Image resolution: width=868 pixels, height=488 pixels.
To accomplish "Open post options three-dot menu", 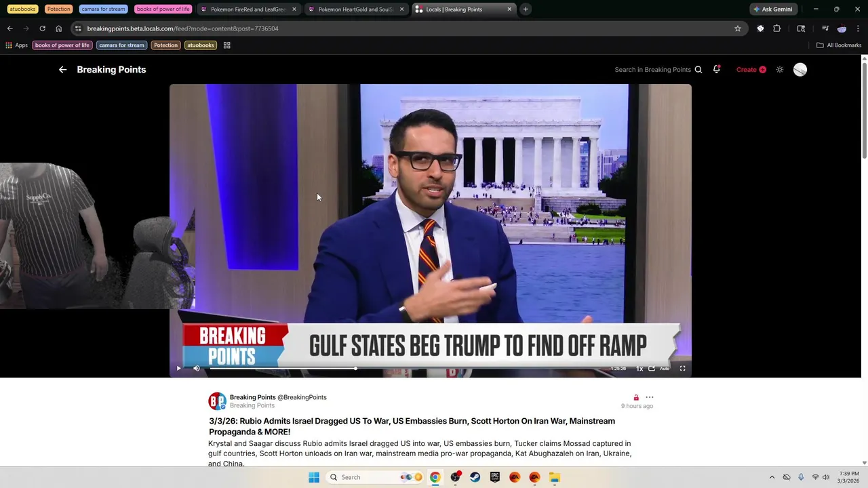I will 650,397.
